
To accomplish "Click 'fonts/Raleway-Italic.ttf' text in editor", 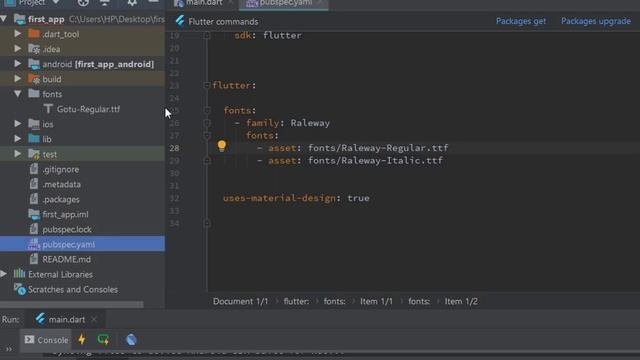I will pos(375,160).
